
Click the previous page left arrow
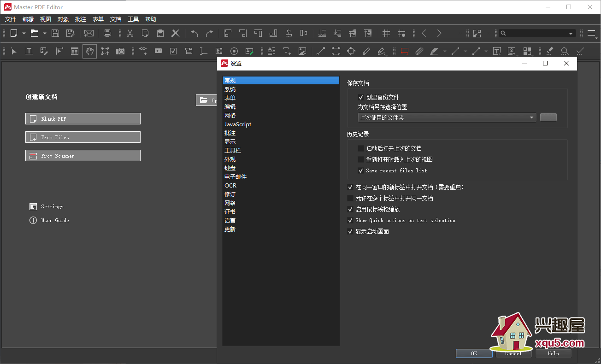[424, 33]
